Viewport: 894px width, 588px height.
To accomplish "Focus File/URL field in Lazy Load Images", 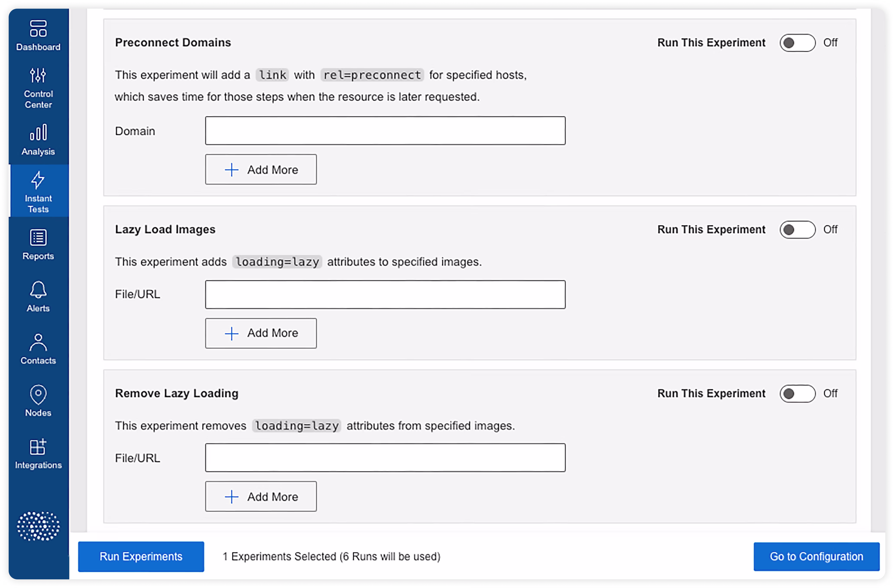I will [385, 294].
